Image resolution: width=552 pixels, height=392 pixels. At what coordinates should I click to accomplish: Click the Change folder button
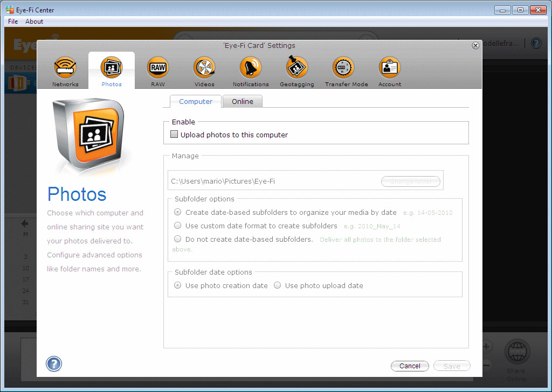(410, 181)
